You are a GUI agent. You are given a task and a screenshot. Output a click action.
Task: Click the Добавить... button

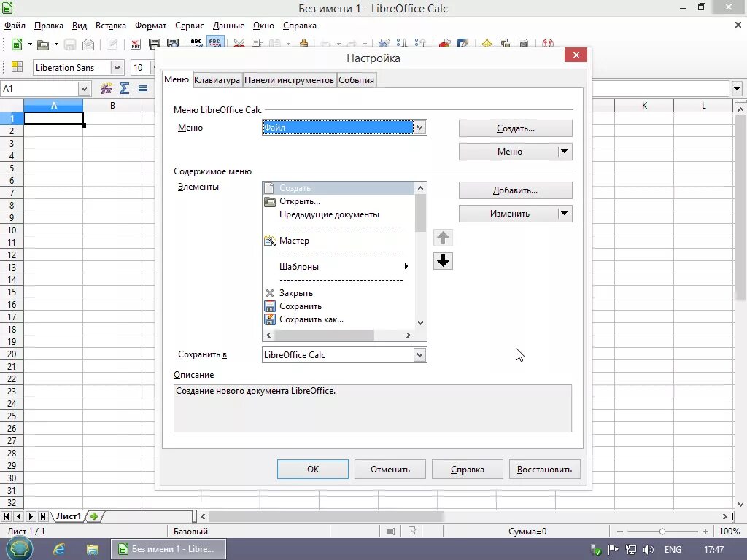[516, 190]
